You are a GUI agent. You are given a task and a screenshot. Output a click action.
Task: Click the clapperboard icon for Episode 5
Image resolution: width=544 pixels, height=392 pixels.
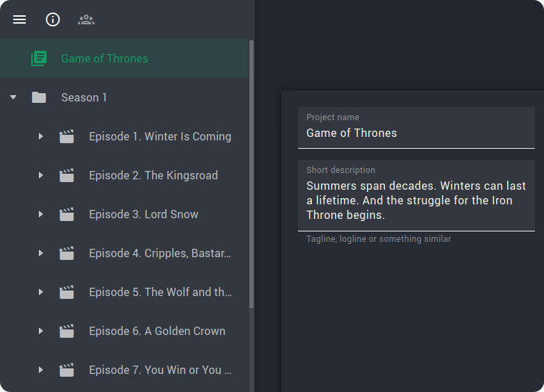(67, 292)
